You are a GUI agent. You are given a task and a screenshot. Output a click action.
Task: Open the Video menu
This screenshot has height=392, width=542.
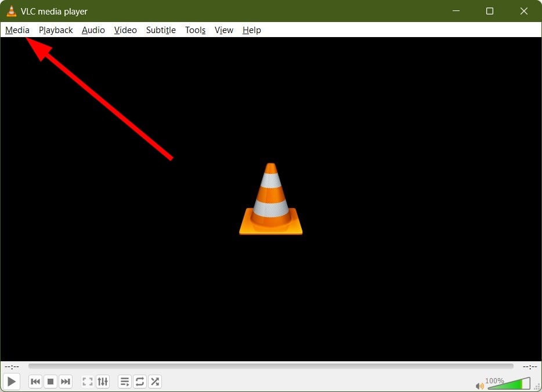pyautogui.click(x=125, y=30)
